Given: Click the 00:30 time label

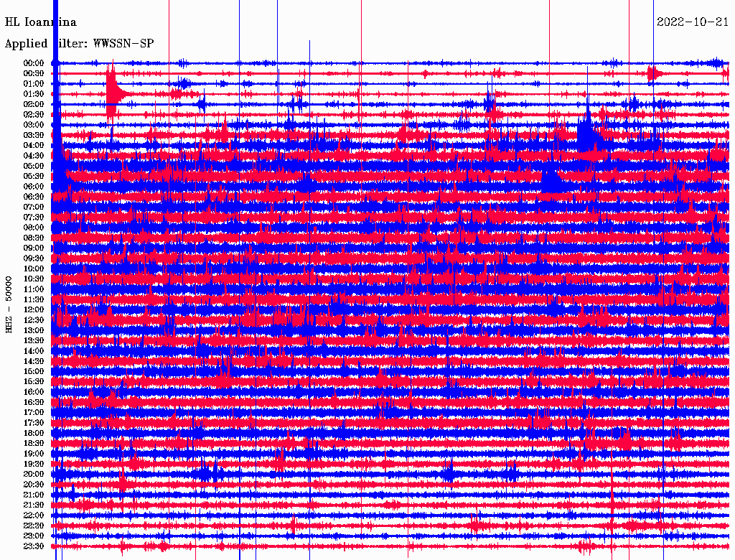Looking at the screenshot, I should [34, 74].
